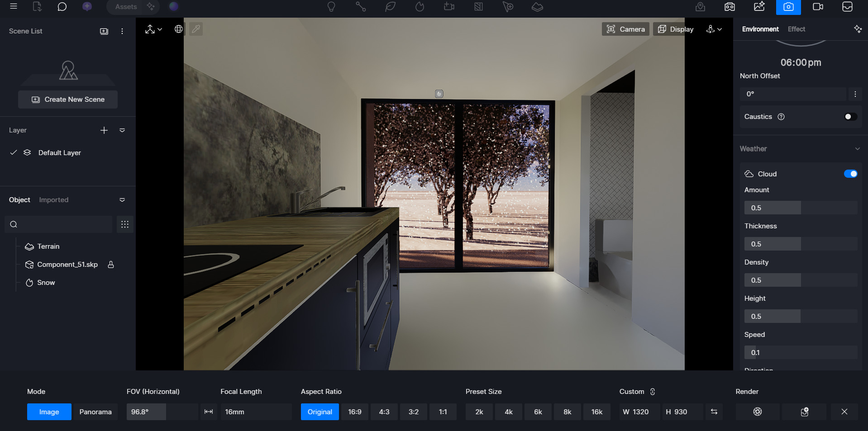Adjust the cloud Amount slider
Viewport: 868px width, 431px height.
pyautogui.click(x=800, y=208)
